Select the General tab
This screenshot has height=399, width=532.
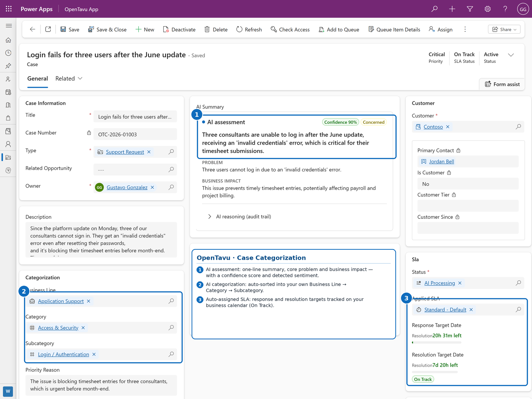coord(38,79)
